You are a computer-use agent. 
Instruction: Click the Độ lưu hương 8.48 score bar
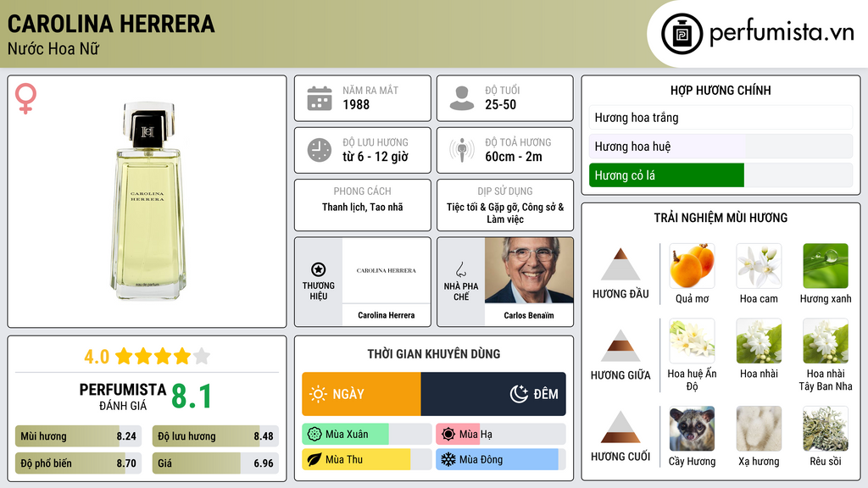(215, 436)
